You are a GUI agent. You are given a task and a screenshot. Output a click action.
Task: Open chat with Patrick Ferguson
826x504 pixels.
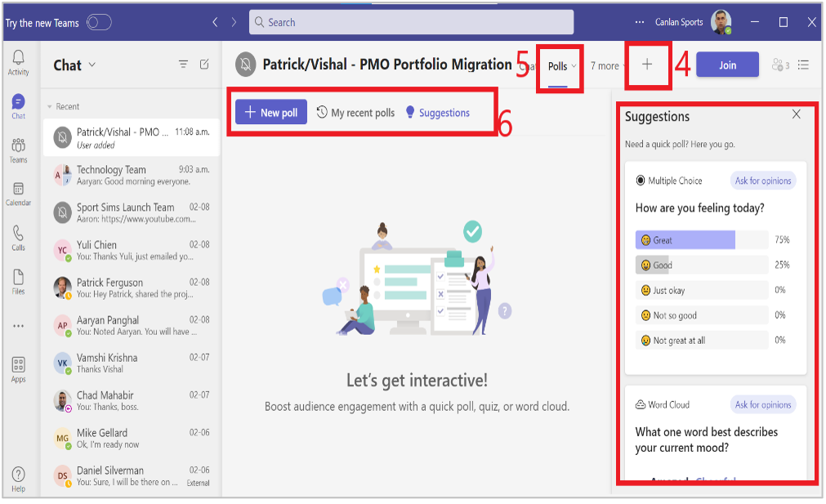pyautogui.click(x=132, y=288)
